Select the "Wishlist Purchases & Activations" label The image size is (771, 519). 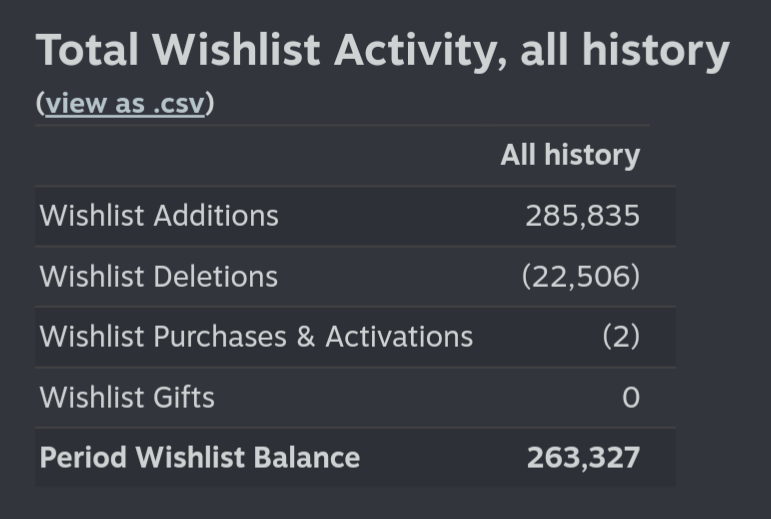[256, 337]
